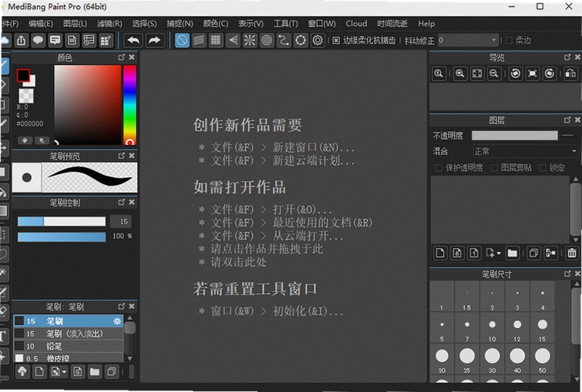This screenshot has width=582, height=392.
Task: Choose brush size 30 preset
Action: pos(492,359)
